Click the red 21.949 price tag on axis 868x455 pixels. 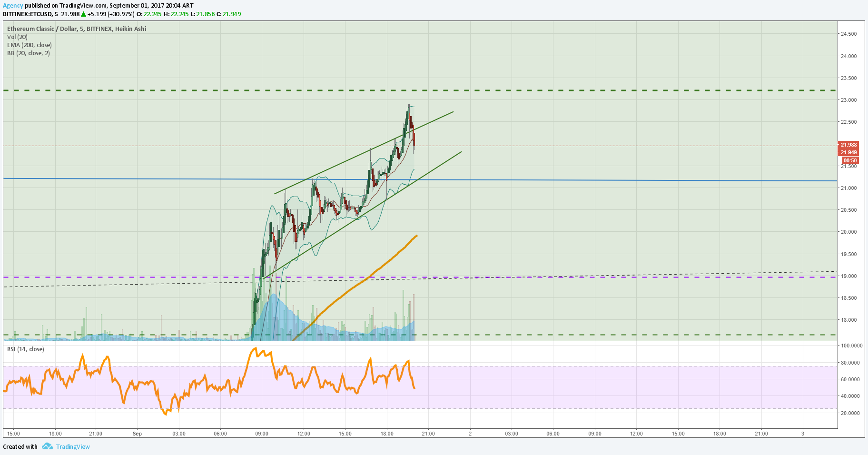848,152
